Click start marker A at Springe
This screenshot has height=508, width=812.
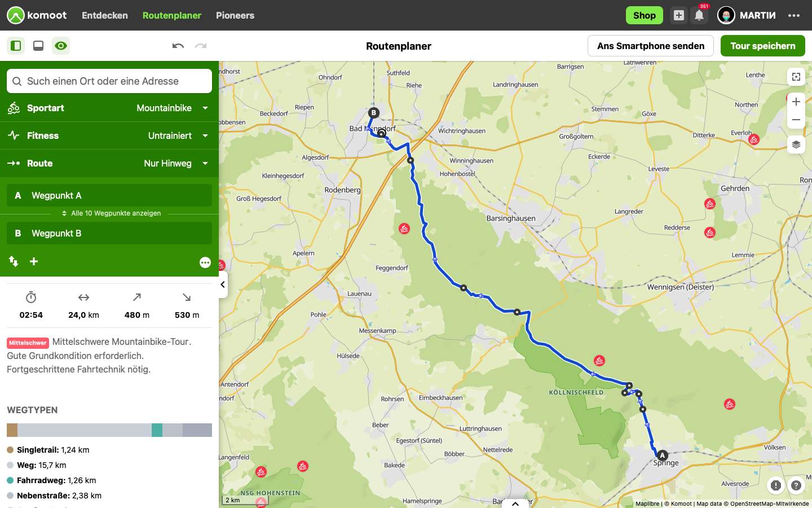pyautogui.click(x=663, y=456)
